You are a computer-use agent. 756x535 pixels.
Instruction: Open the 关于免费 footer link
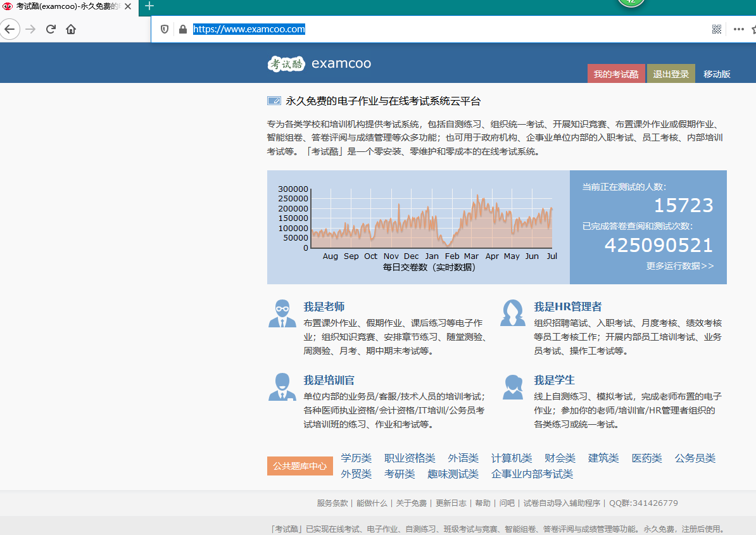pos(412,503)
